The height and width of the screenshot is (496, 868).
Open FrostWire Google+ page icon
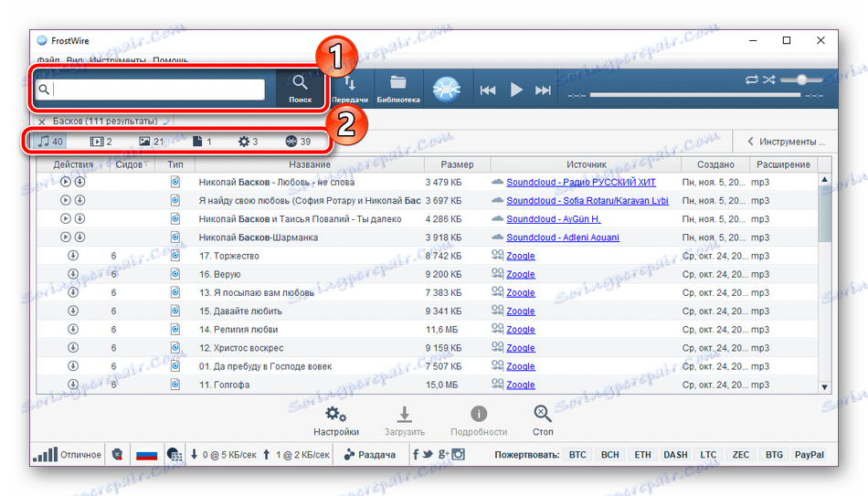point(443,455)
